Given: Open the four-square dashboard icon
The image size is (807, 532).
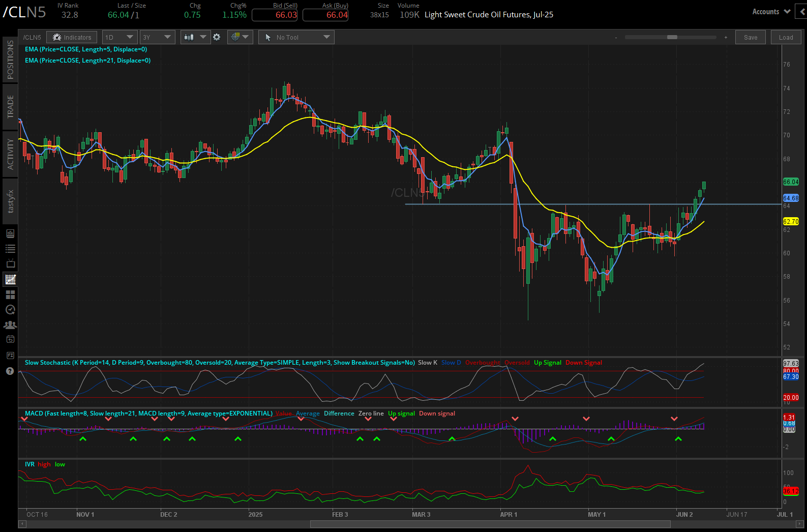Looking at the screenshot, I should tap(10, 294).
